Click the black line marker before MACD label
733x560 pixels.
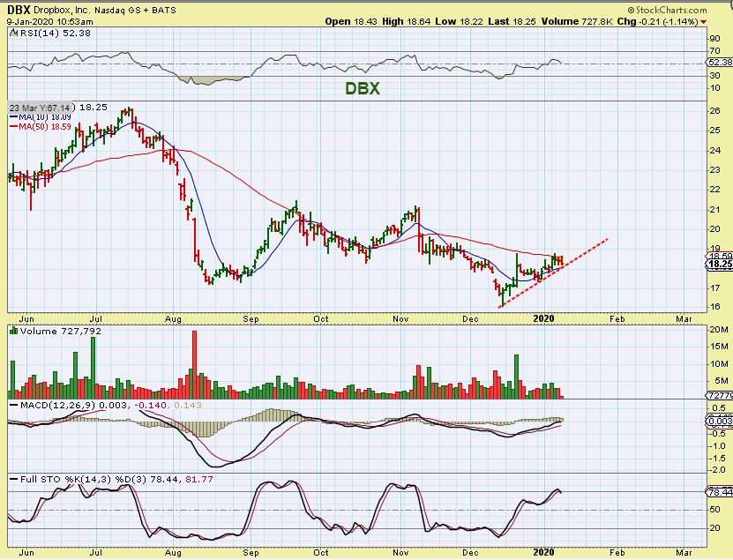14,405
